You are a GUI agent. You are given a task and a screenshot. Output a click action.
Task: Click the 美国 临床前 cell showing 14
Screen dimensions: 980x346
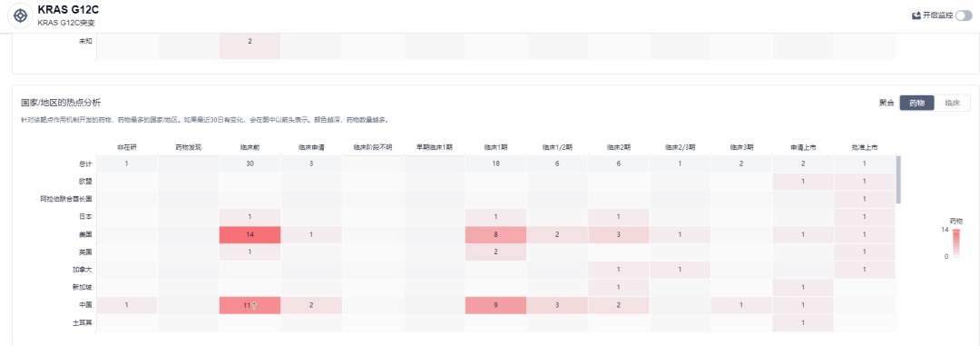click(250, 234)
